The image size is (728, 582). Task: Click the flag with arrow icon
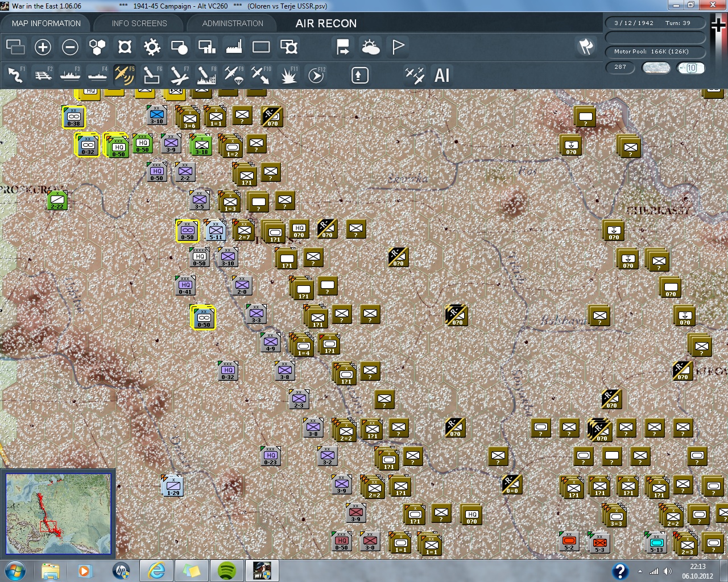(343, 47)
